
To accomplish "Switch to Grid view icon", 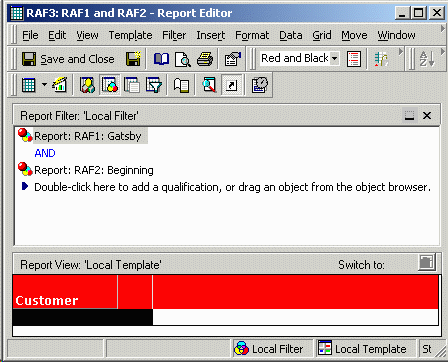I will tap(29, 85).
